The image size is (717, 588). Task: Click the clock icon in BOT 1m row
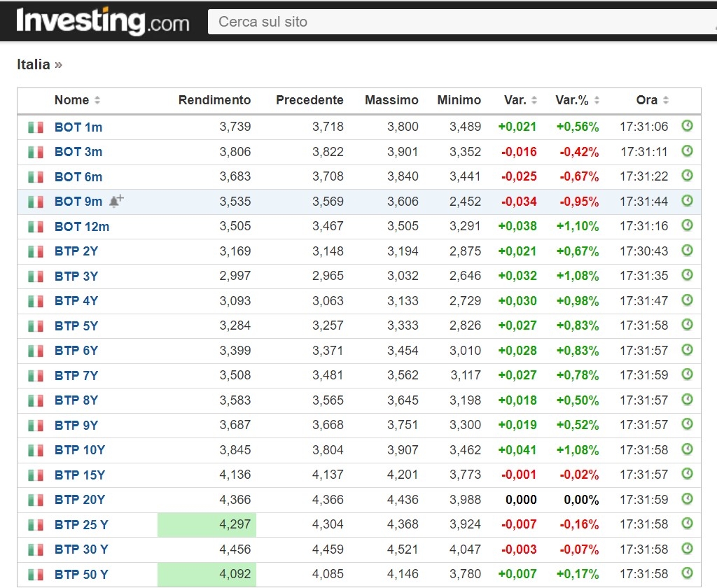coord(687,126)
